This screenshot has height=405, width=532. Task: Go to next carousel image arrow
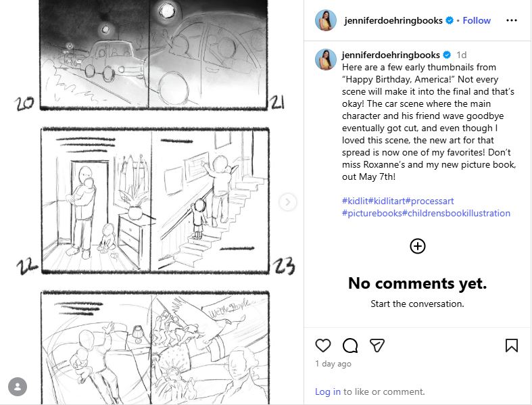click(x=288, y=202)
